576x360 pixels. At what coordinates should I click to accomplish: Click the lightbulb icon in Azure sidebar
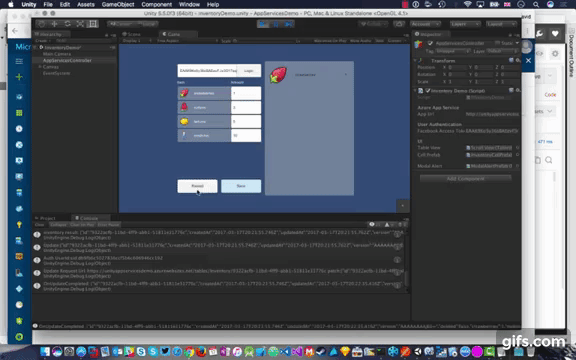(19, 224)
